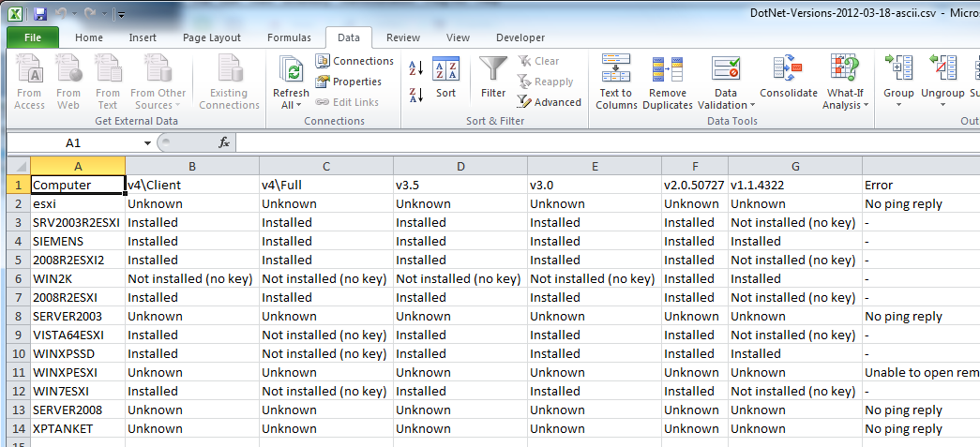Switch to the Formulas ribbon tab
The height and width of the screenshot is (447, 980).
(x=289, y=37)
